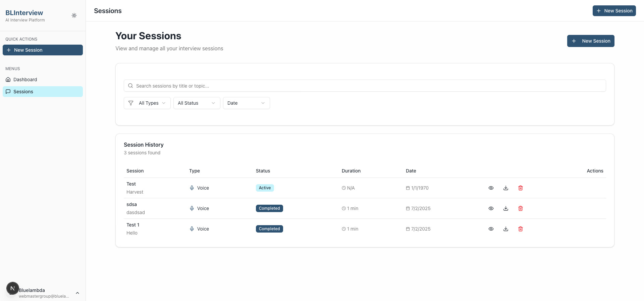The height and width of the screenshot is (301, 644).
Task: Expand the All Status dropdown
Action: click(x=197, y=103)
